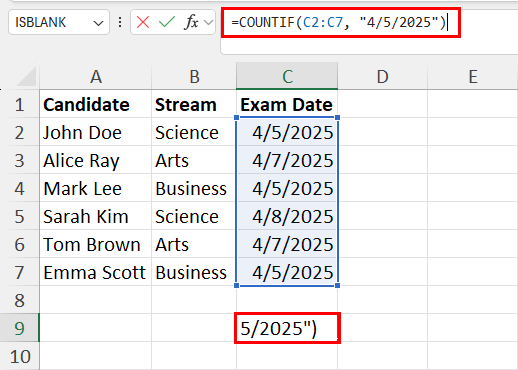The width and height of the screenshot is (518, 370).
Task: Click cell C9 containing the formula
Action: tap(287, 328)
